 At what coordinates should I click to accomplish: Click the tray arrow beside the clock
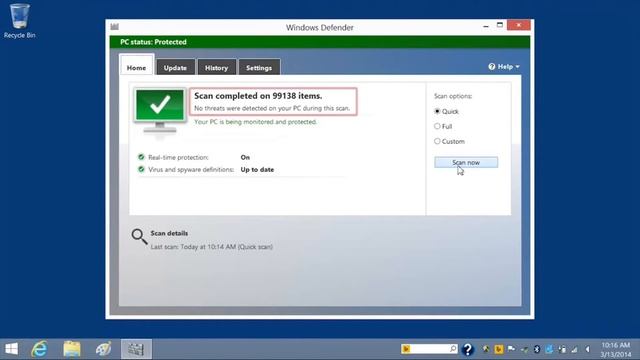click(587, 349)
